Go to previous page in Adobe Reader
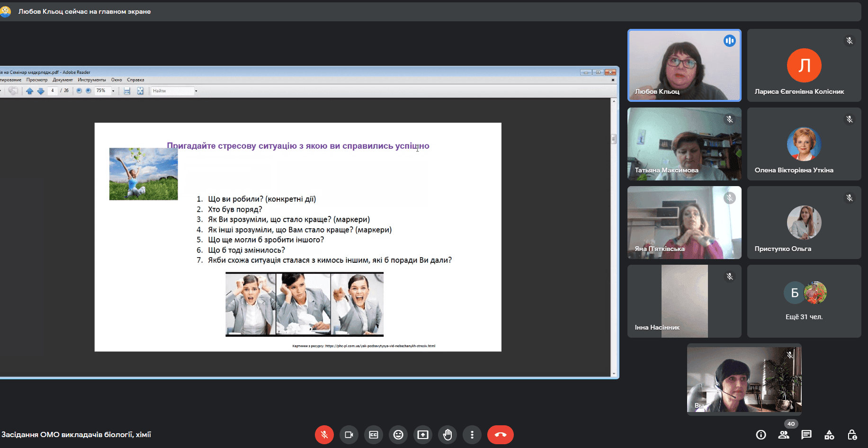 pos(29,91)
